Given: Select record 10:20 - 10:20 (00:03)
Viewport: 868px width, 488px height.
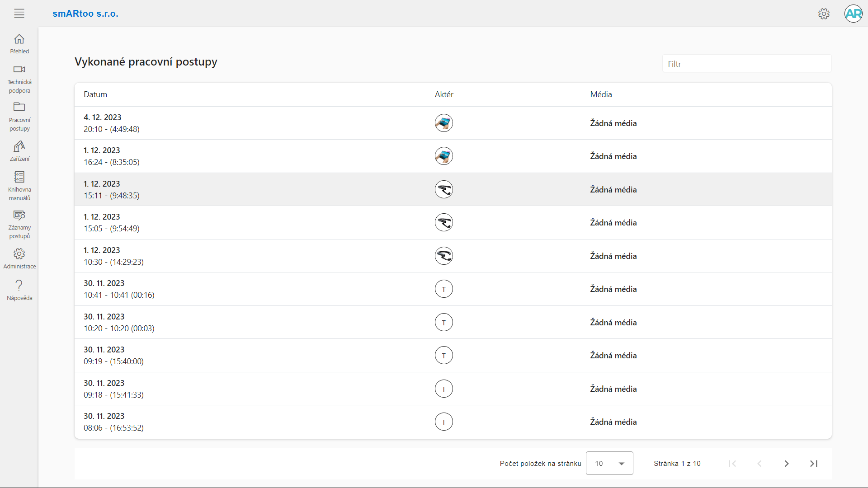Looking at the screenshot, I should pyautogui.click(x=453, y=322).
